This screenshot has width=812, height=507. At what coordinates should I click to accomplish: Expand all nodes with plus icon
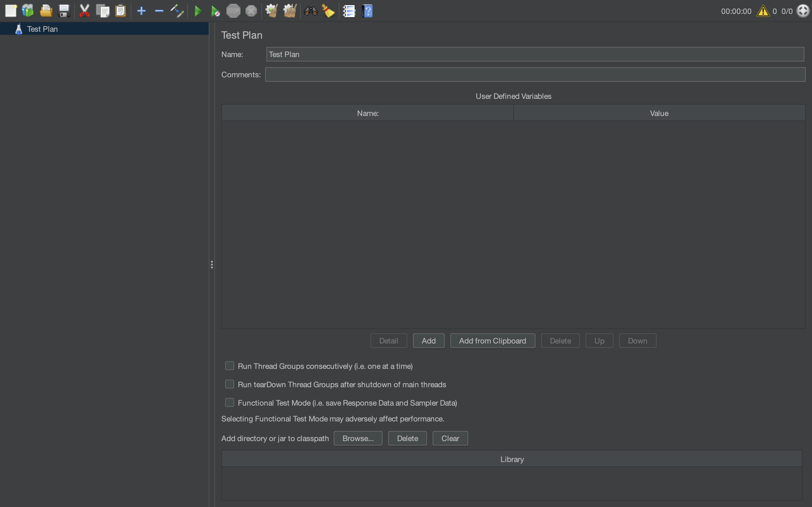pyautogui.click(x=141, y=11)
